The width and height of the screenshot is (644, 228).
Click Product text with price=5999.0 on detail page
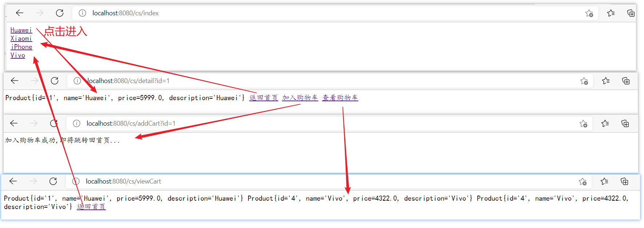coord(125,98)
